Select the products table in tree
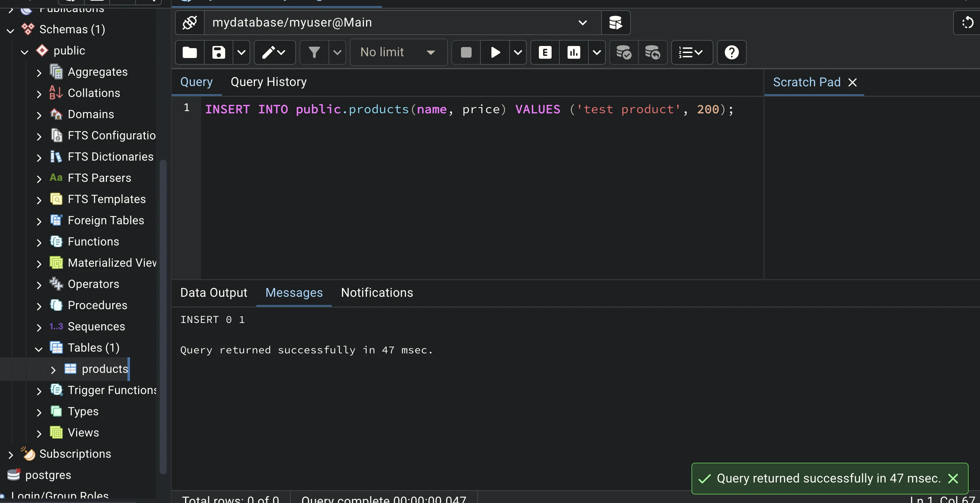 tap(104, 369)
